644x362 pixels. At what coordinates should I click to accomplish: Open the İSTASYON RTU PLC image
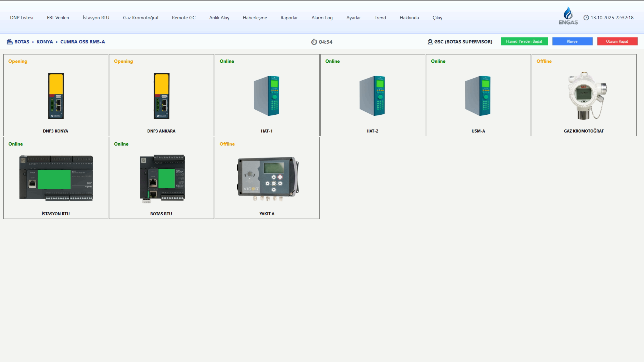point(56,178)
